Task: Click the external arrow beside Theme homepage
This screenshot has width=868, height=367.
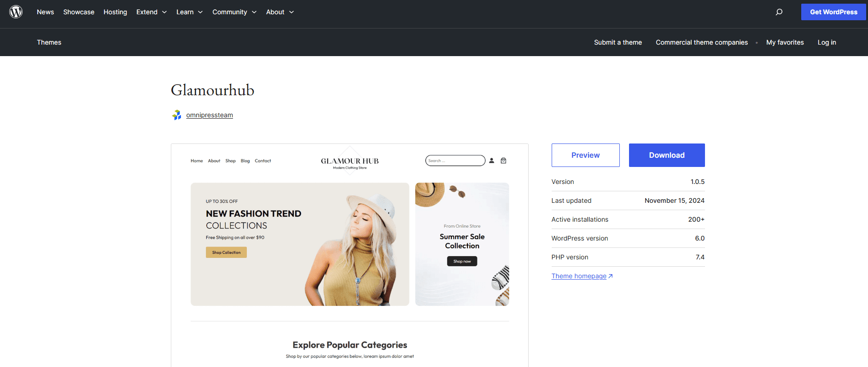Action: point(611,276)
